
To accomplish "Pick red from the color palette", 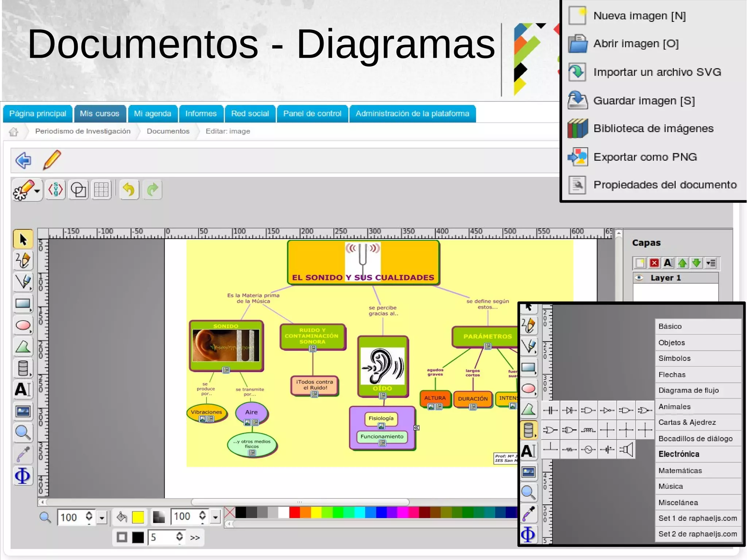I will [294, 513].
